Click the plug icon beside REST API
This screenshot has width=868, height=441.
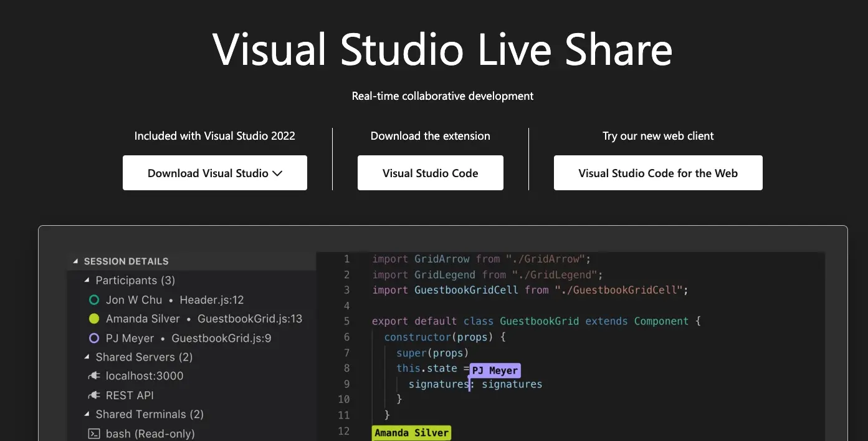[x=94, y=395]
